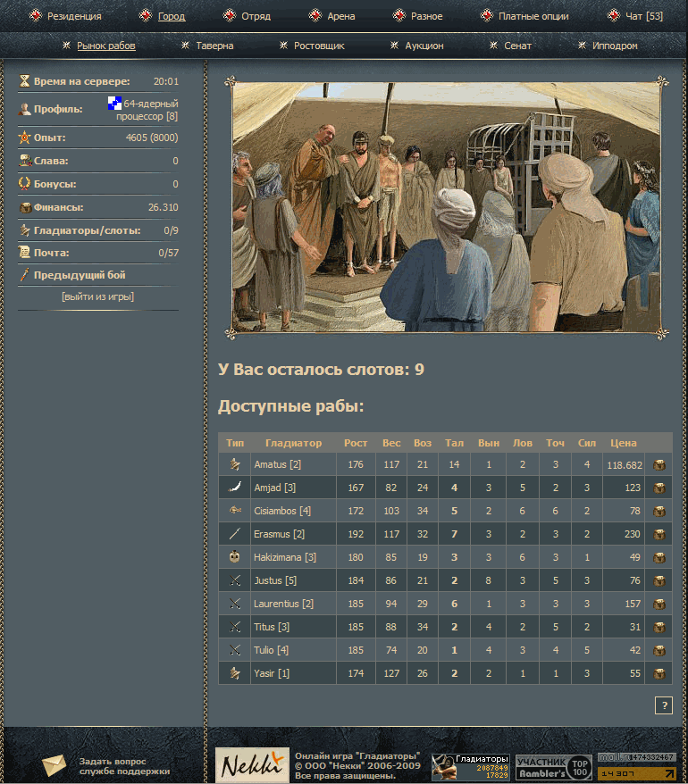
Task: Click the Цена column header
Action: (x=623, y=443)
